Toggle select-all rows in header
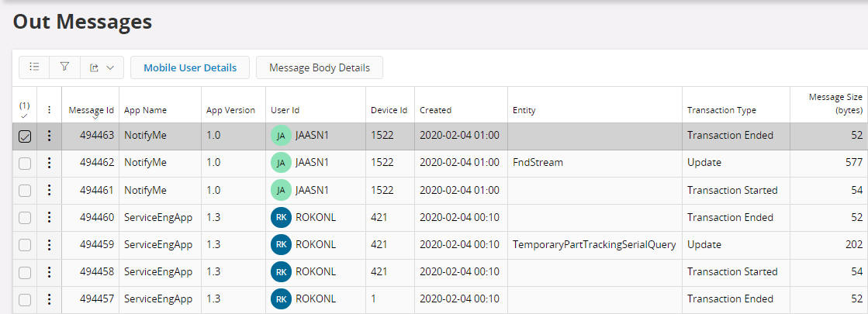 click(24, 110)
